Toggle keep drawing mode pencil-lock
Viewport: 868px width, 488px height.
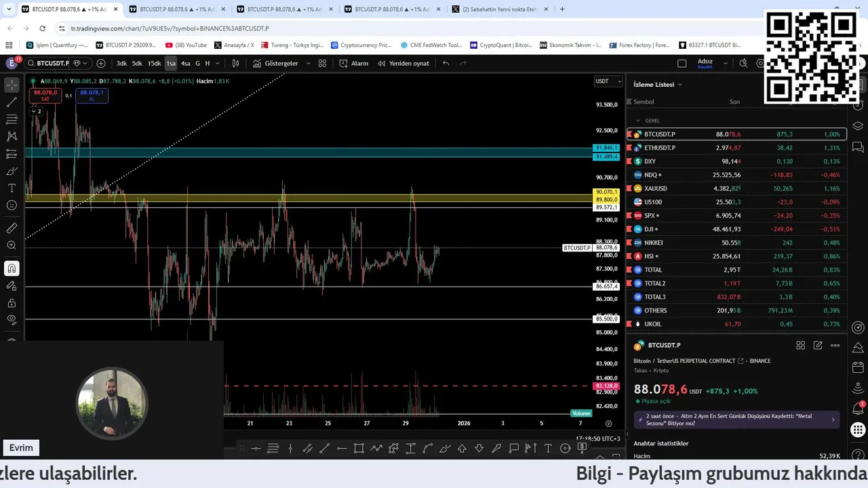click(12, 286)
